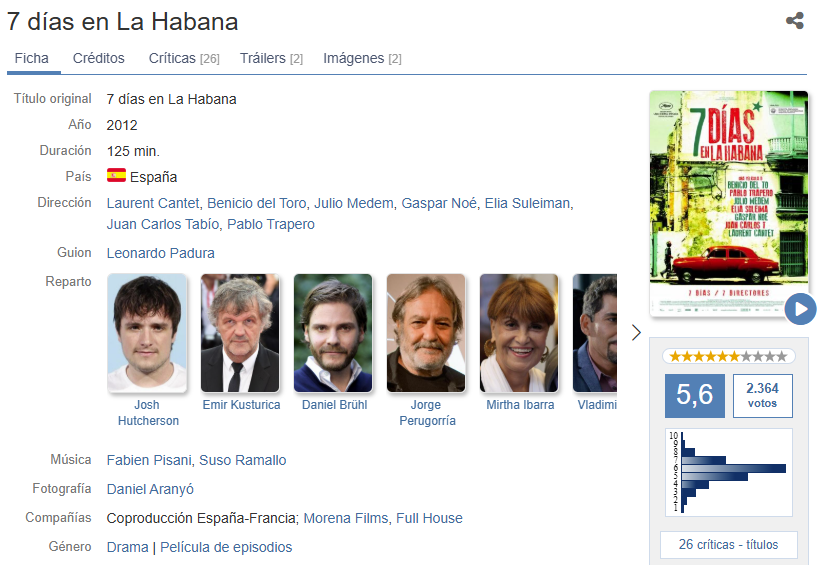Click Jorge Perugorría's photo
821x565 pixels.
pos(426,333)
